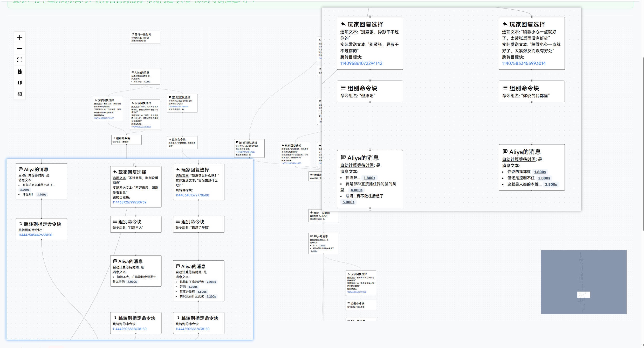Click the "但愿吧" group command block
Image resolution: width=644 pixels, height=348 pixels.
pos(370,91)
